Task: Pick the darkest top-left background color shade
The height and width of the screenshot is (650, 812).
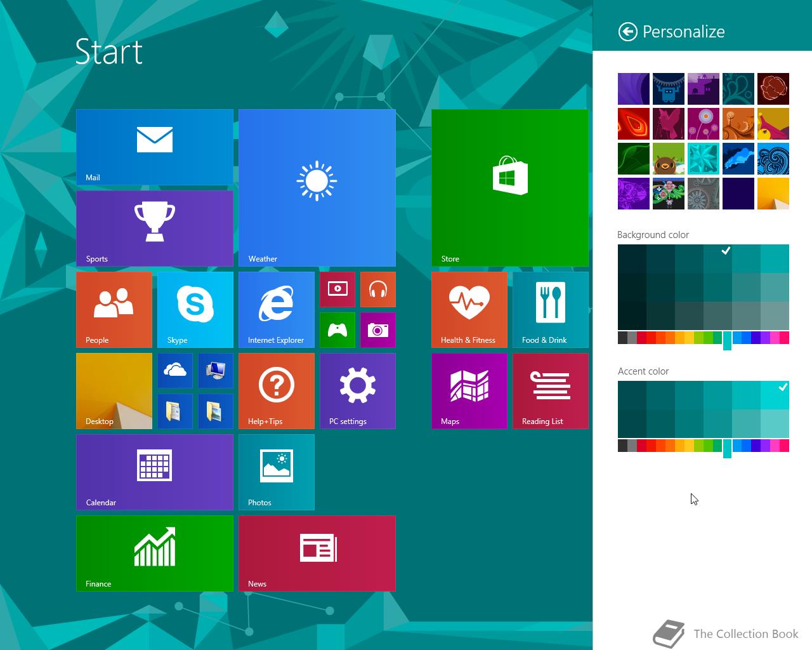Action: click(632, 258)
